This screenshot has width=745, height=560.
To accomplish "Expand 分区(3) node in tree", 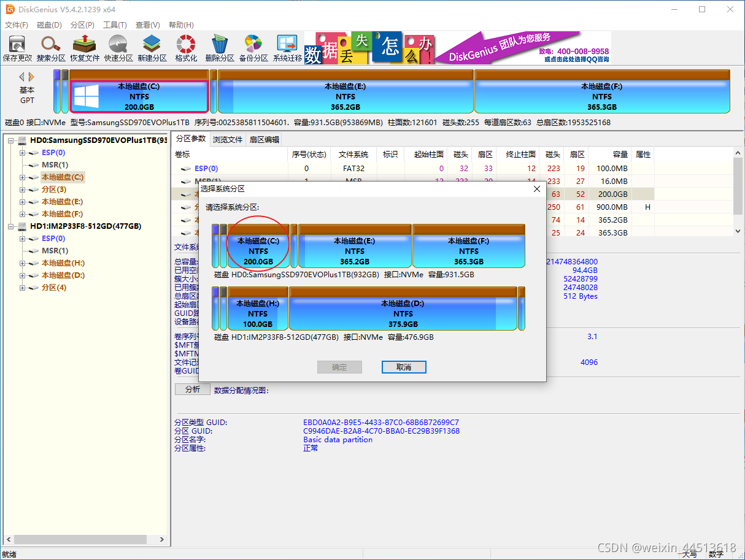I will (23, 190).
